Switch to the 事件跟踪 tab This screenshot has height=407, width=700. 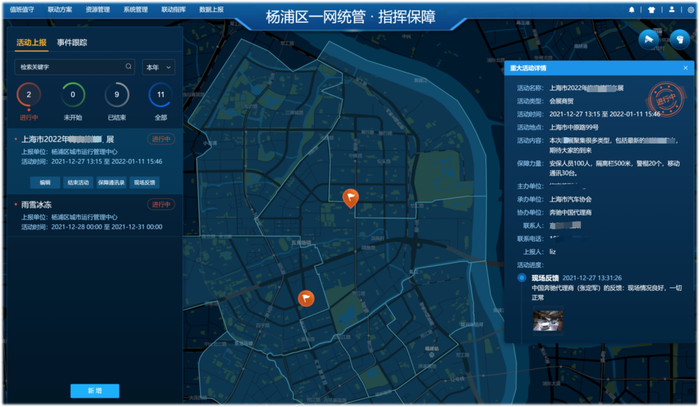[x=72, y=42]
